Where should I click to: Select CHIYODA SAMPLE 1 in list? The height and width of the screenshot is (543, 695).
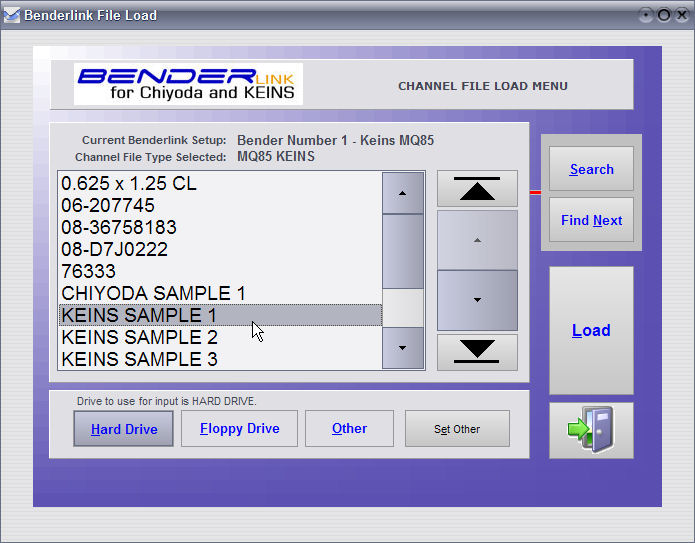click(153, 293)
